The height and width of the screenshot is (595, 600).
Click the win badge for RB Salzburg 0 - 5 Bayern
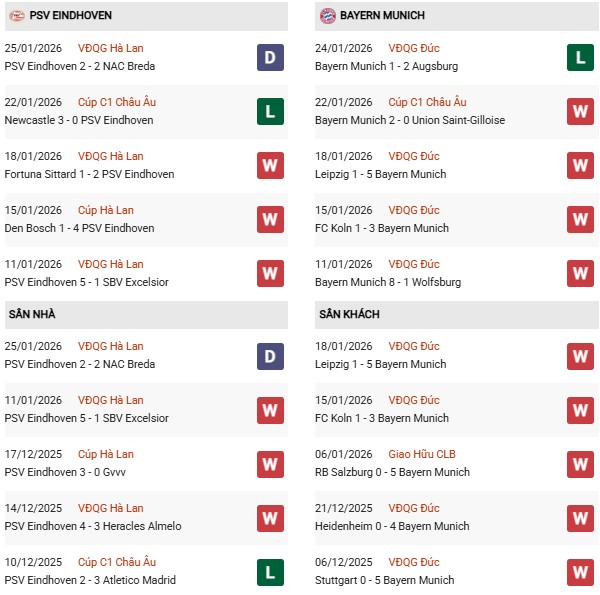coord(580,464)
